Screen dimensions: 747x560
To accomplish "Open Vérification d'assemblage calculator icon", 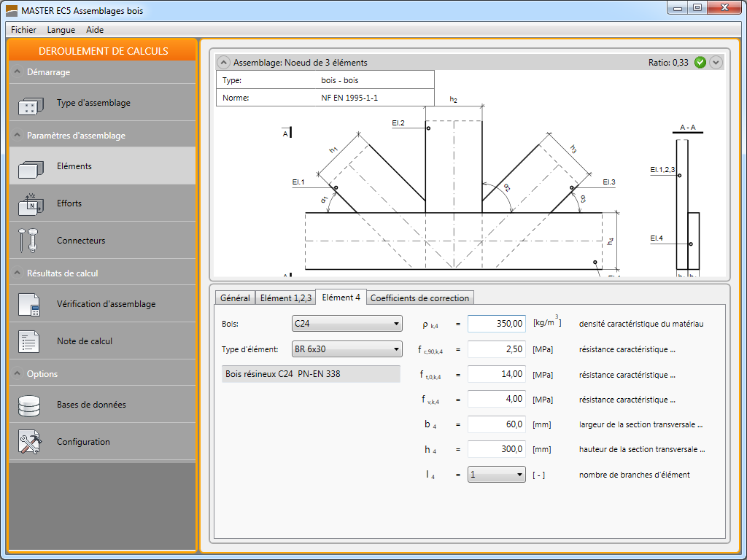I will [30, 305].
